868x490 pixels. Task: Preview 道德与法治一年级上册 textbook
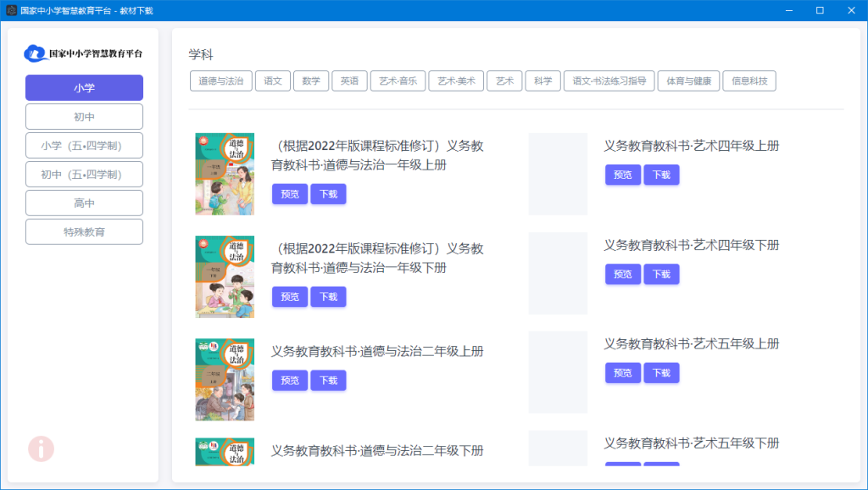click(x=290, y=194)
